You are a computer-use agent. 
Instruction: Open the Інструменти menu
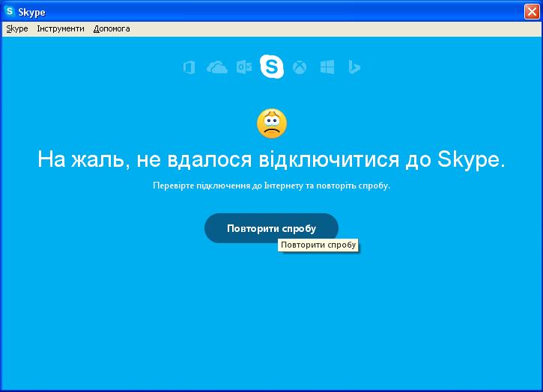click(61, 28)
